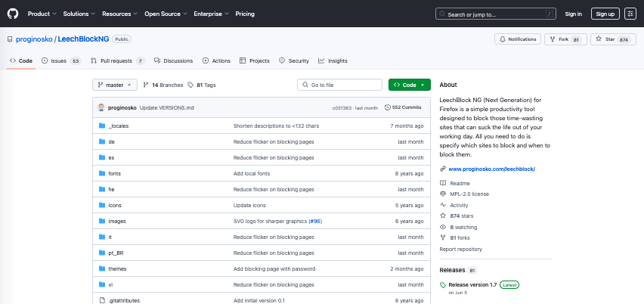Switch to the Insights tab
Image resolution: width=644 pixels, height=304 pixels.
pos(333,60)
